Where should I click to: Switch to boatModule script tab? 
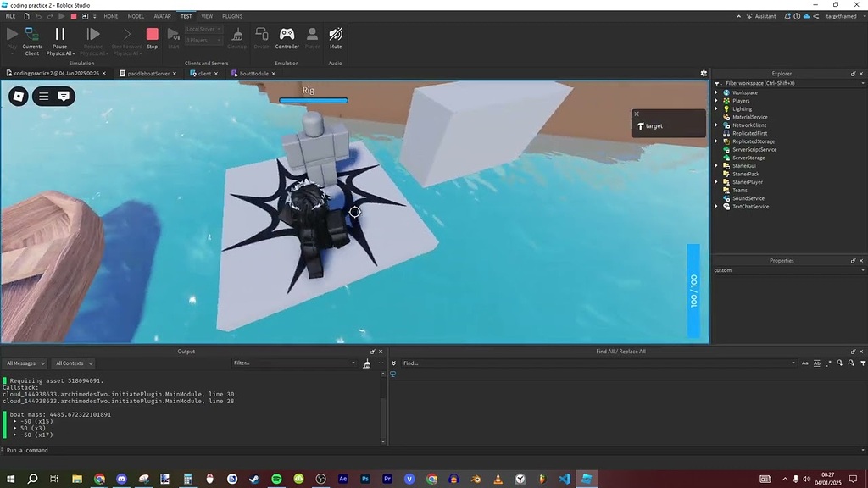253,73
